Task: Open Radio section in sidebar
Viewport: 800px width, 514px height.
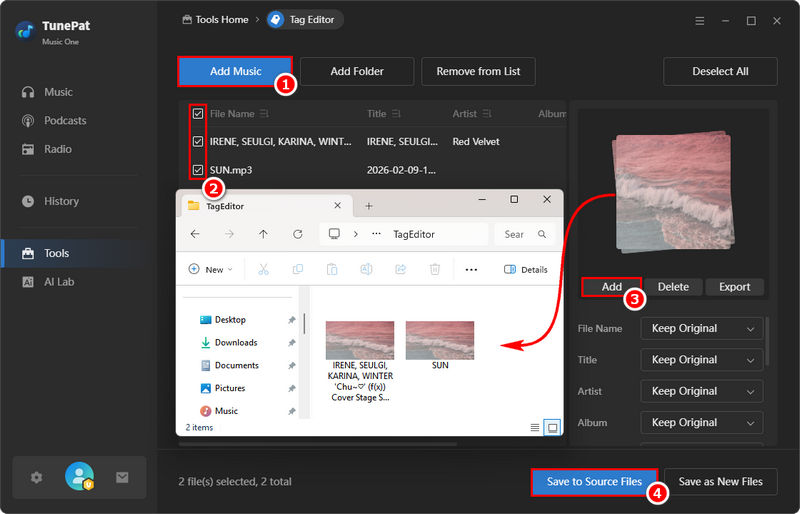Action: pos(46,149)
